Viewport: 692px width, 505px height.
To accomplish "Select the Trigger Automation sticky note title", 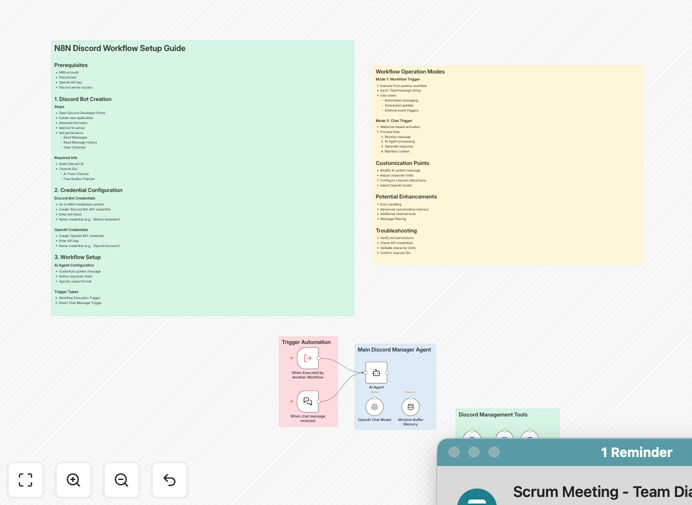I will click(306, 342).
